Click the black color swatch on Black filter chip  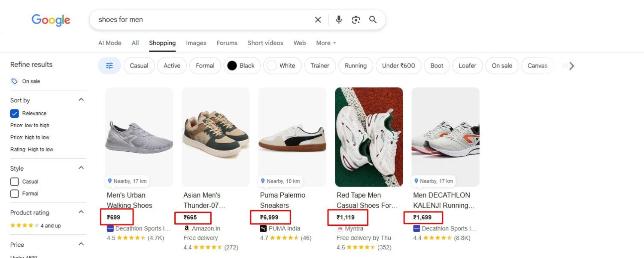(x=232, y=65)
